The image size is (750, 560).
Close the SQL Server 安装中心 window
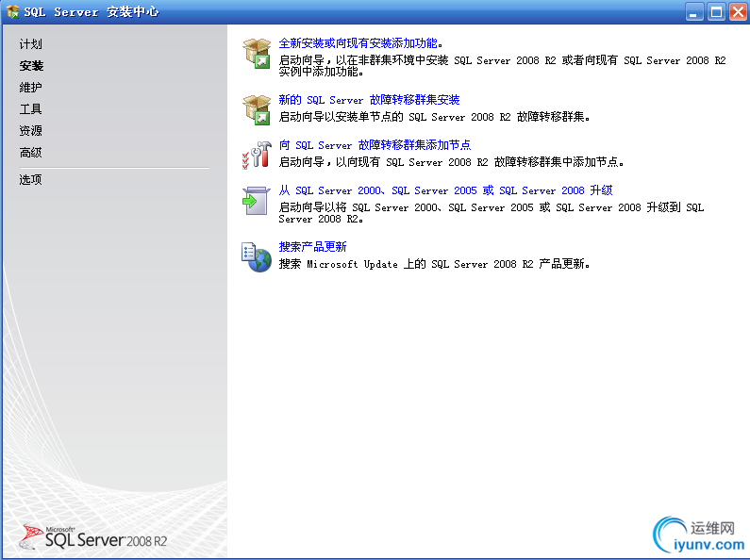coord(738,11)
